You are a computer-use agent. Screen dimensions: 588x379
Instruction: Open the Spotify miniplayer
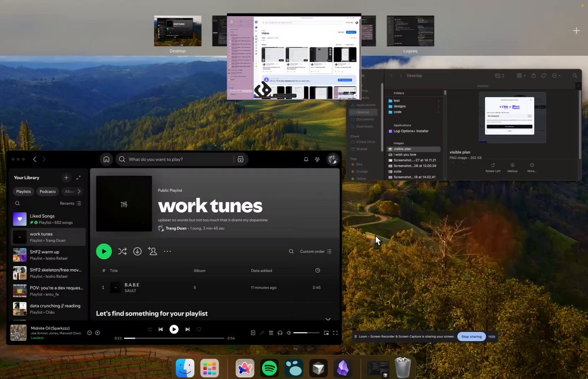click(326, 333)
